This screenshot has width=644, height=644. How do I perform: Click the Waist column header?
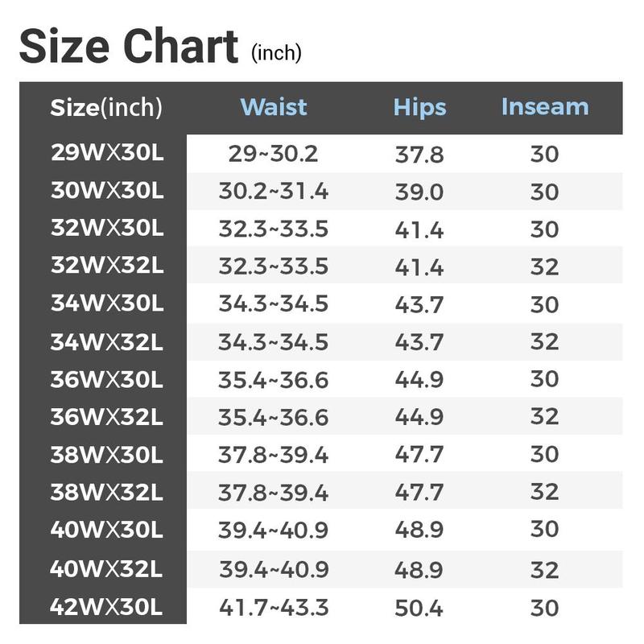(x=274, y=107)
